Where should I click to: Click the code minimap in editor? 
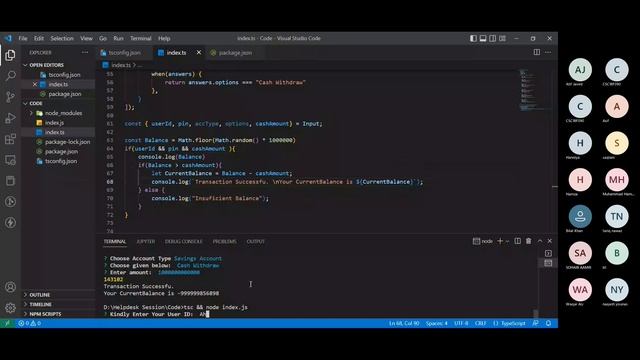tap(534, 91)
